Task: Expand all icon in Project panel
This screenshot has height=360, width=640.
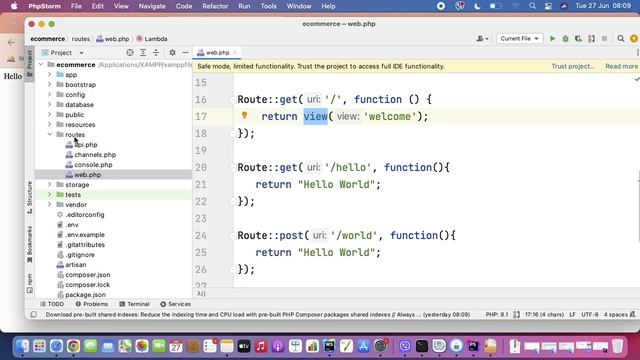Action: (143, 53)
